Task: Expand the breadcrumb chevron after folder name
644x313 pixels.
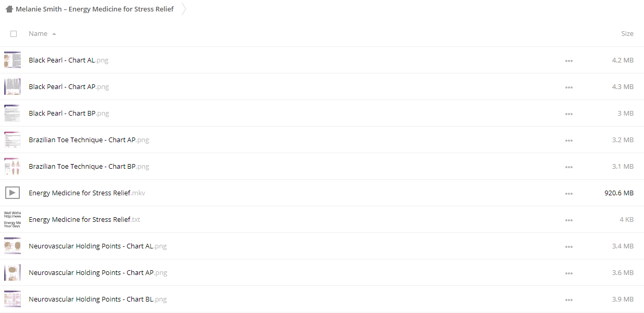Action: coord(184,9)
